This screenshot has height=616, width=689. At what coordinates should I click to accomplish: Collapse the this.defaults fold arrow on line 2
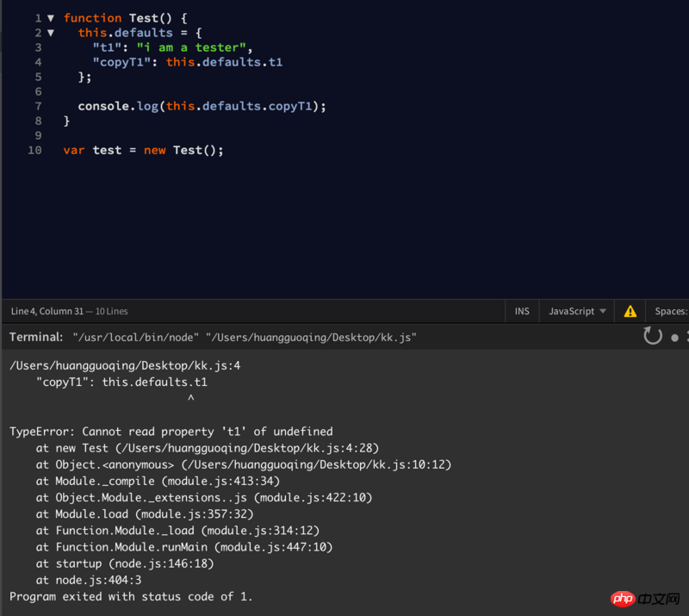coord(51,33)
